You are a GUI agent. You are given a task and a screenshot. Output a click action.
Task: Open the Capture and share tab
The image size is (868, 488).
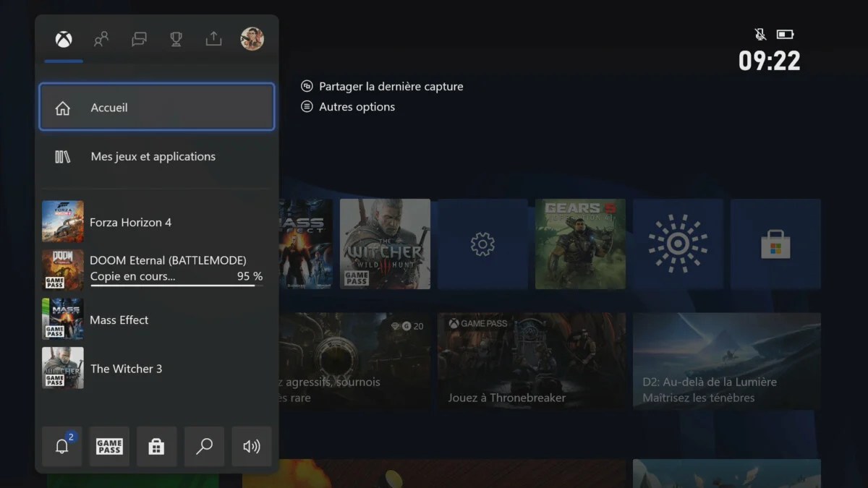213,39
